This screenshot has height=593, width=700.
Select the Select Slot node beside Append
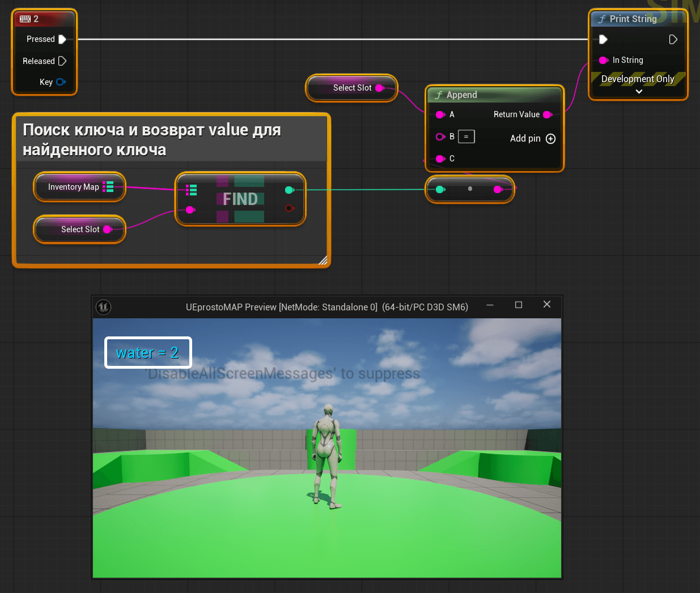click(x=351, y=88)
